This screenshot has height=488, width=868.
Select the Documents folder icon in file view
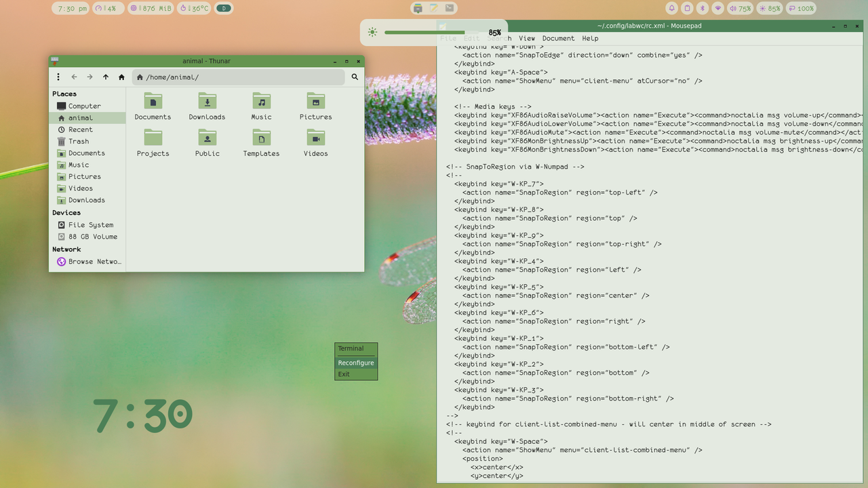153,101
